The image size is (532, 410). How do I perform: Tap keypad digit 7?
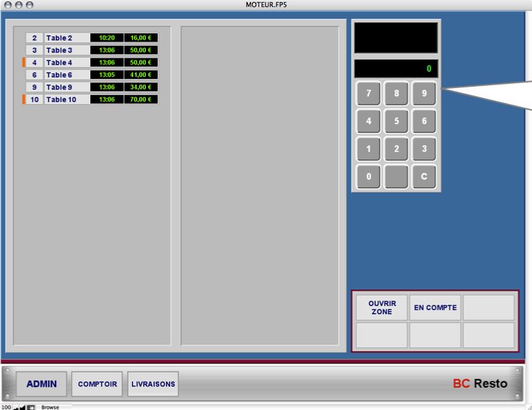(369, 93)
